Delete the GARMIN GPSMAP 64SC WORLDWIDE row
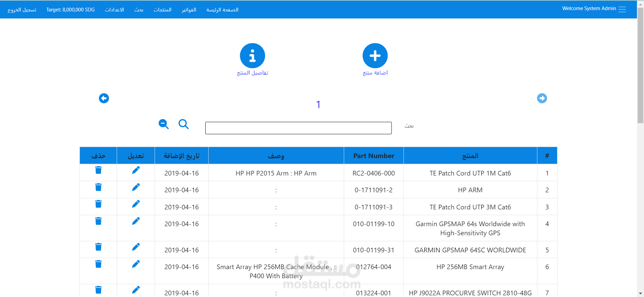The image size is (644, 297). click(98, 247)
